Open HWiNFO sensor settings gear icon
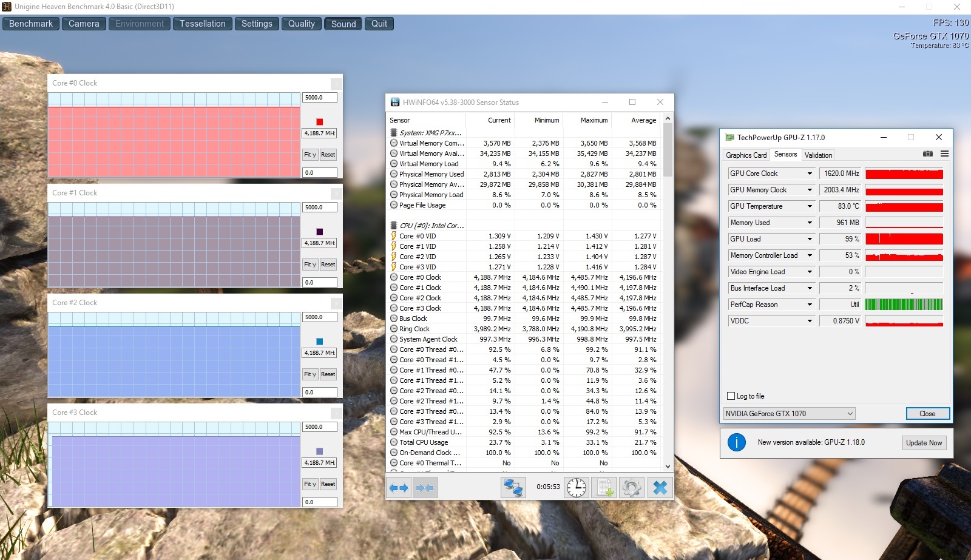Image resolution: width=971 pixels, height=560 pixels. click(632, 488)
